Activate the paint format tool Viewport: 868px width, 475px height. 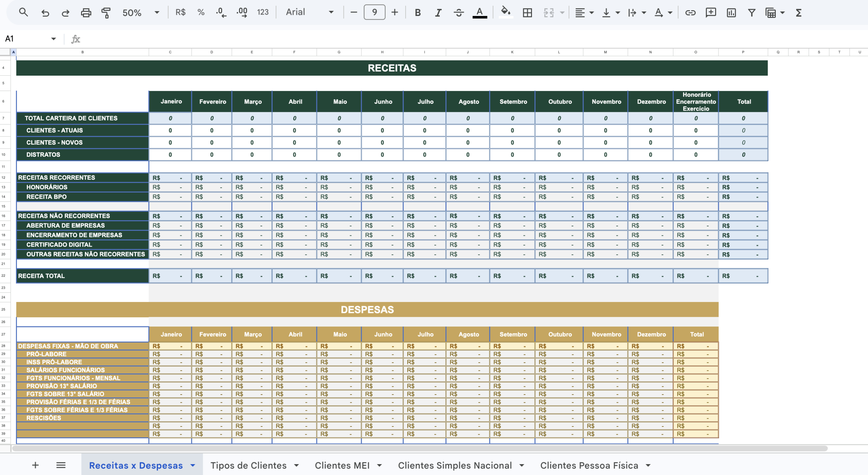tap(106, 13)
